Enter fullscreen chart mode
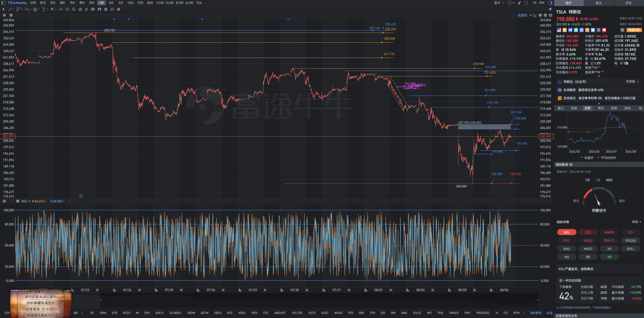Screen dimensions: 644x318 pyautogui.click(x=526, y=3)
